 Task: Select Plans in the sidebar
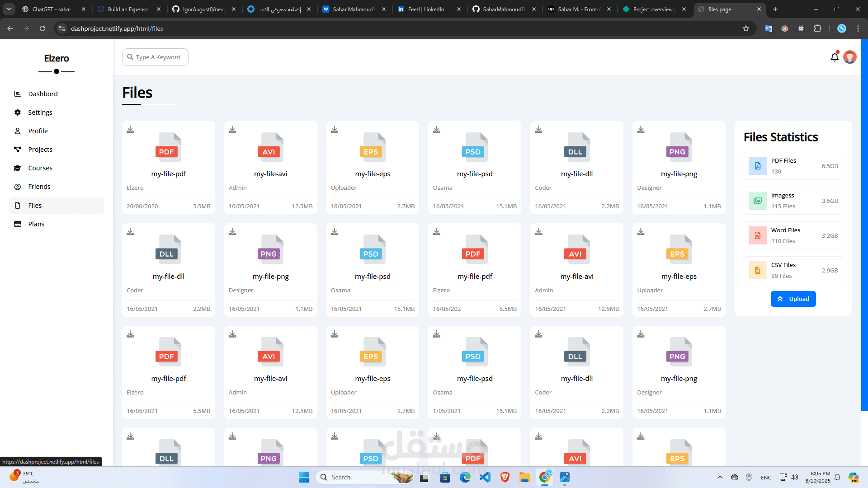[36, 224]
